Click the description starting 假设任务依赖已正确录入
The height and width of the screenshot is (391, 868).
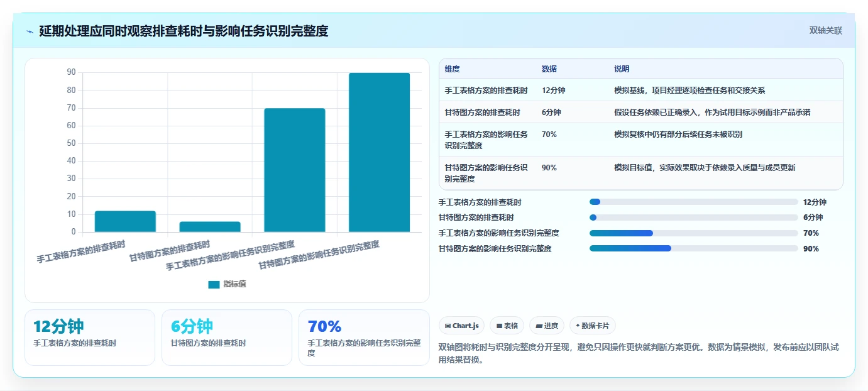(x=712, y=113)
